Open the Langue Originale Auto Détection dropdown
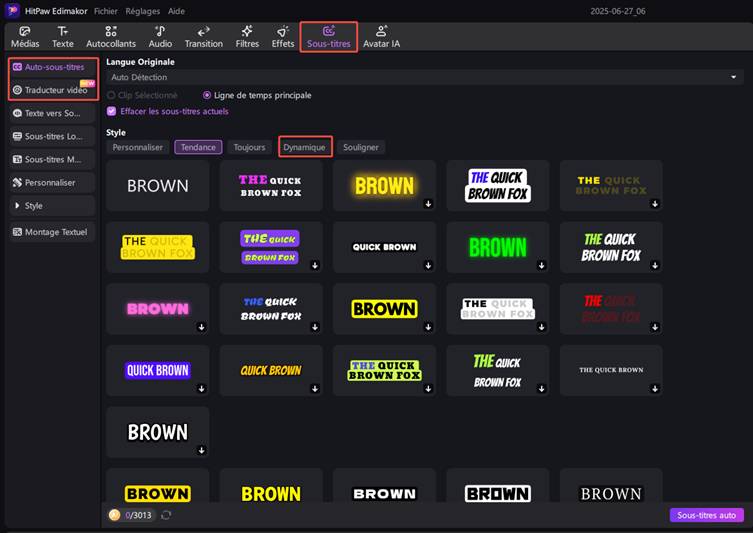Viewport: 753px width, 533px height. (x=425, y=77)
